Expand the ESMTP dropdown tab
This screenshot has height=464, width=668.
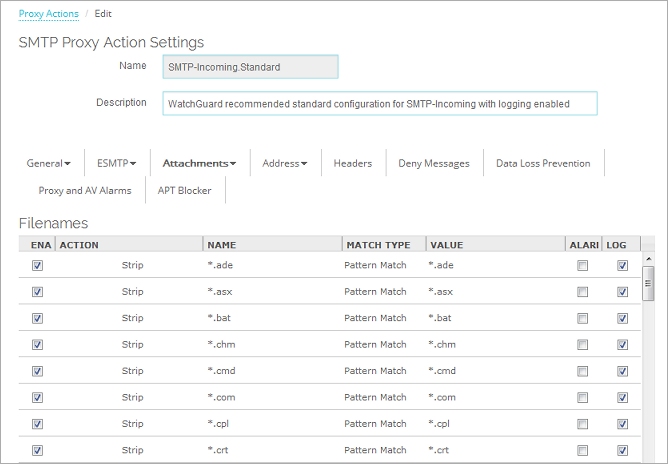click(116, 163)
